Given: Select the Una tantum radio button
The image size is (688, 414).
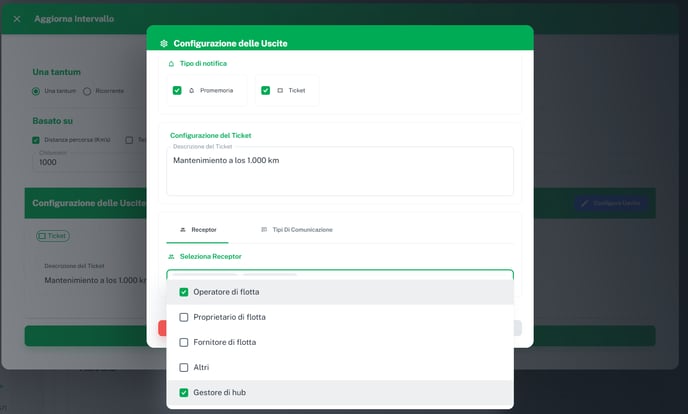Looking at the screenshot, I should (x=37, y=91).
